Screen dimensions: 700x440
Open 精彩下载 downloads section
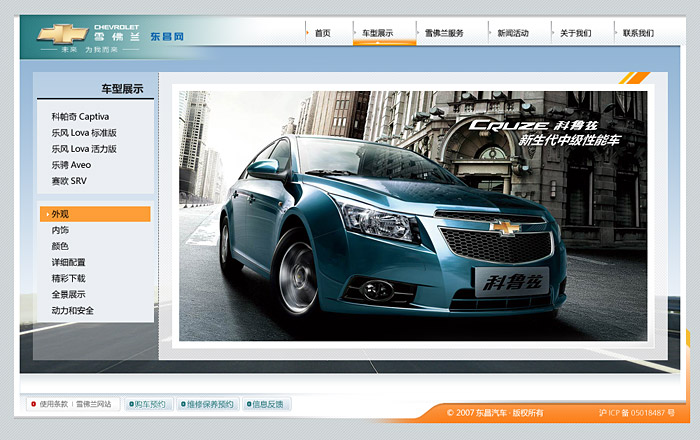coord(68,278)
